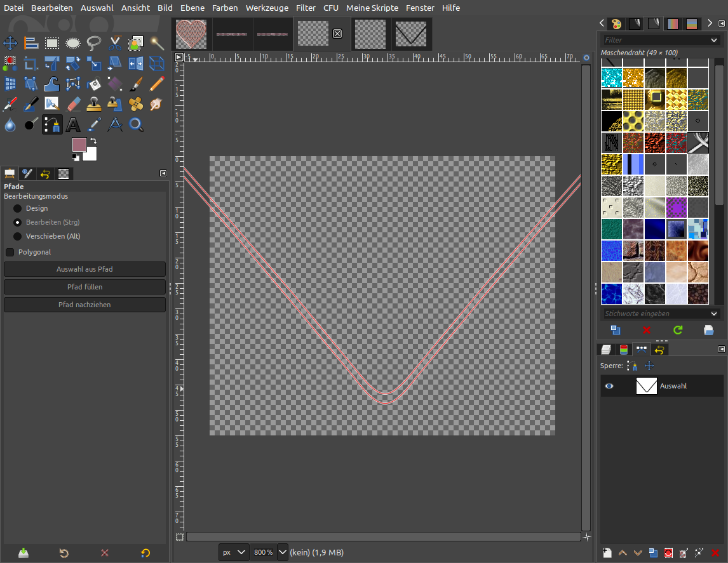The image size is (728, 563).
Task: Click the mauve foreground color swatch
Action: coord(79,145)
